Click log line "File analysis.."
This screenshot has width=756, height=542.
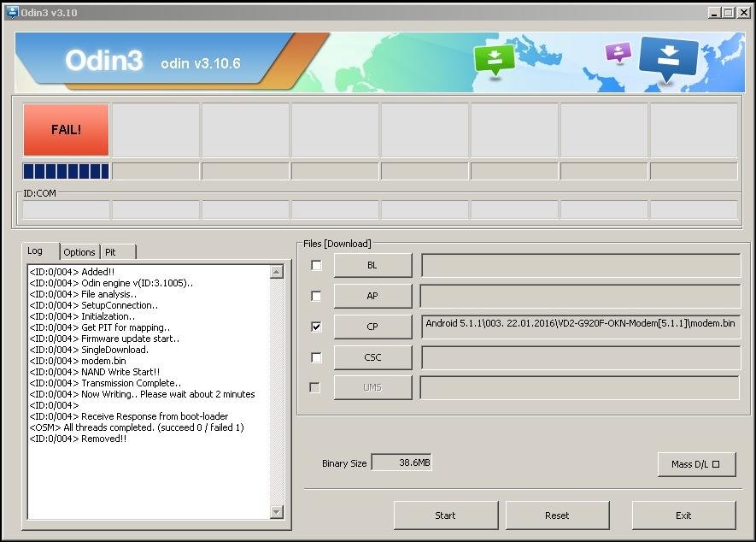coord(83,294)
